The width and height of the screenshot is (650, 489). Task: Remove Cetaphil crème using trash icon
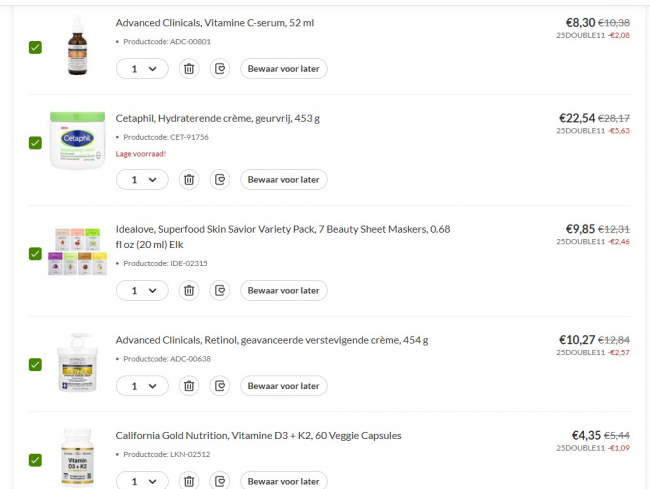tap(188, 180)
